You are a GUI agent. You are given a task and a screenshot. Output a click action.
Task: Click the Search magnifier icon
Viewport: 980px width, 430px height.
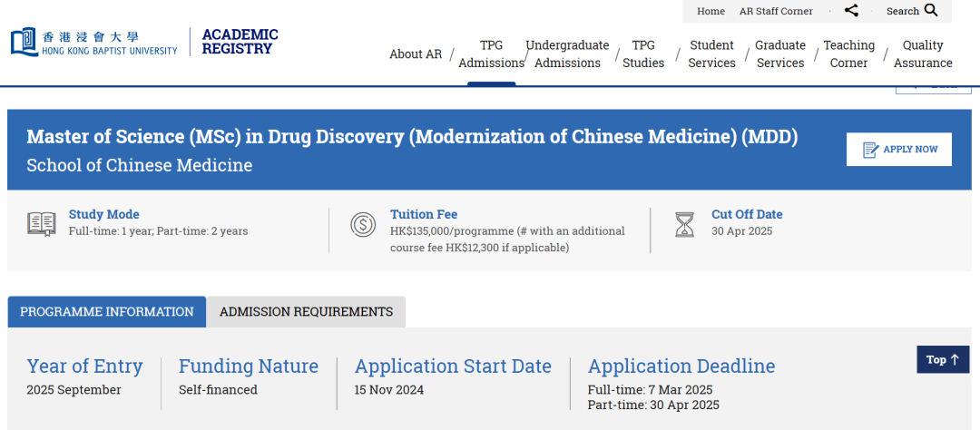pos(931,11)
